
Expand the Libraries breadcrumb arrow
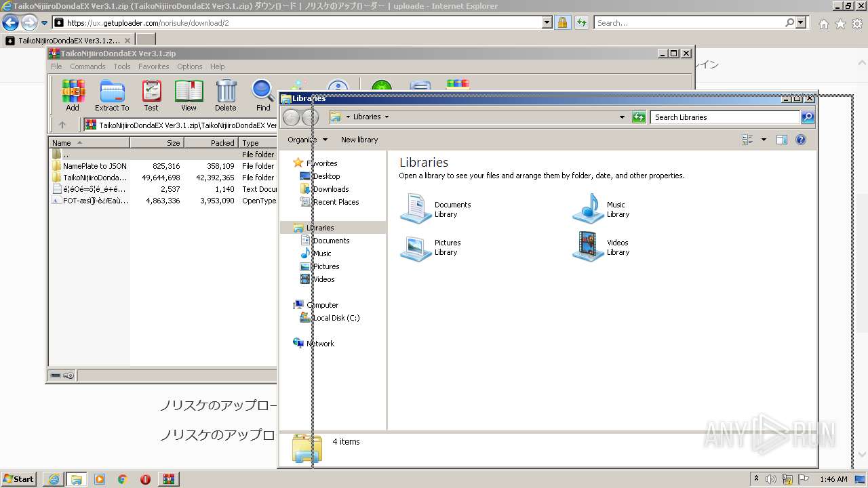click(x=387, y=117)
